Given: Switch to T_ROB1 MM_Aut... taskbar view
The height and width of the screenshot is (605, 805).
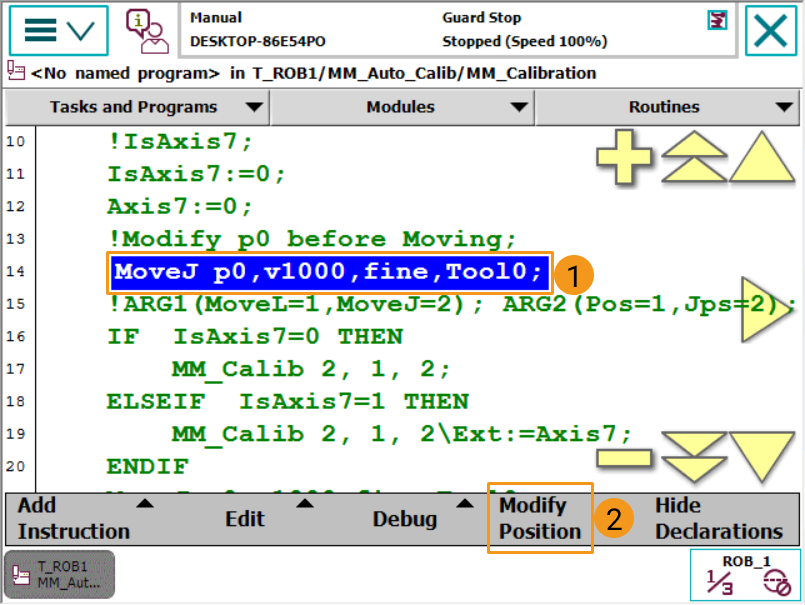Looking at the screenshot, I should point(60,575).
